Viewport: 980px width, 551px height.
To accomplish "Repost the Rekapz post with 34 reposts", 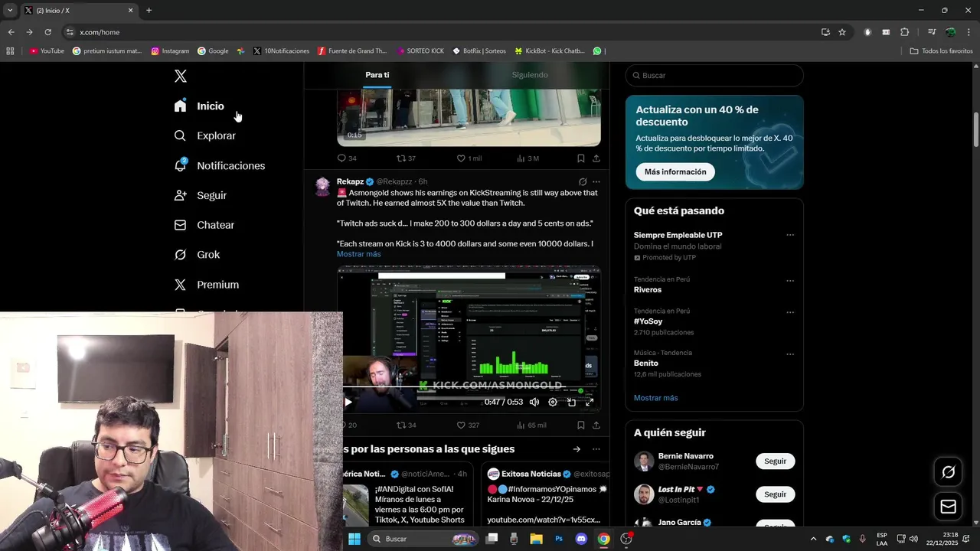I will [x=407, y=425].
